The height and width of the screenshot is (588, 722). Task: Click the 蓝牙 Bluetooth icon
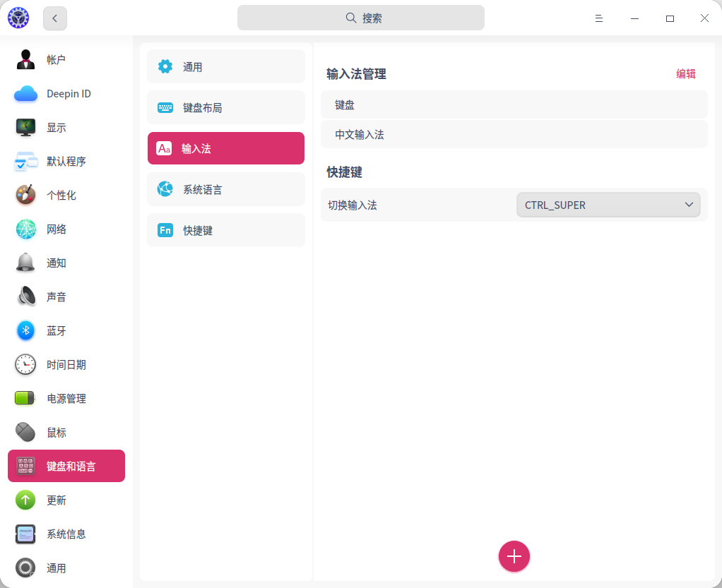(26, 331)
